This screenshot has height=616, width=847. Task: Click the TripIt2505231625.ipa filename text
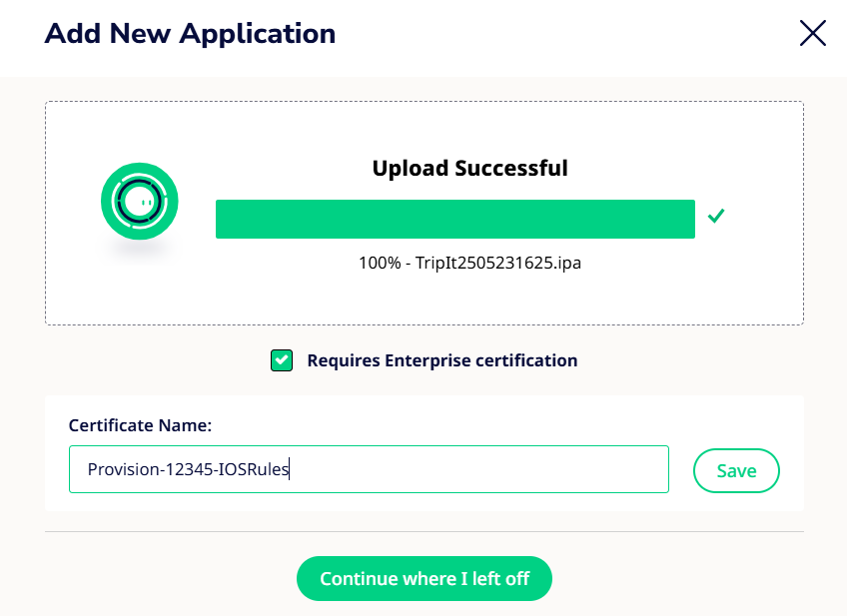498,263
